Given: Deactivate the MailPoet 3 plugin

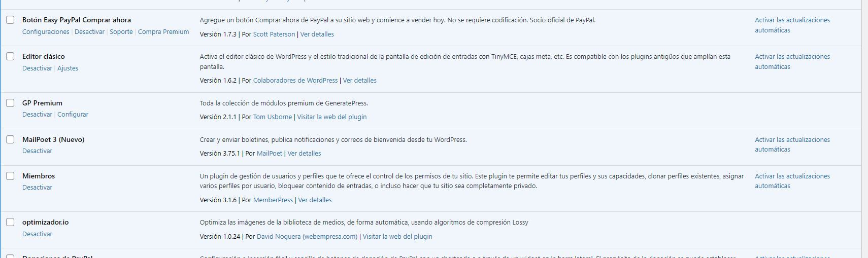Looking at the screenshot, I should click(37, 151).
